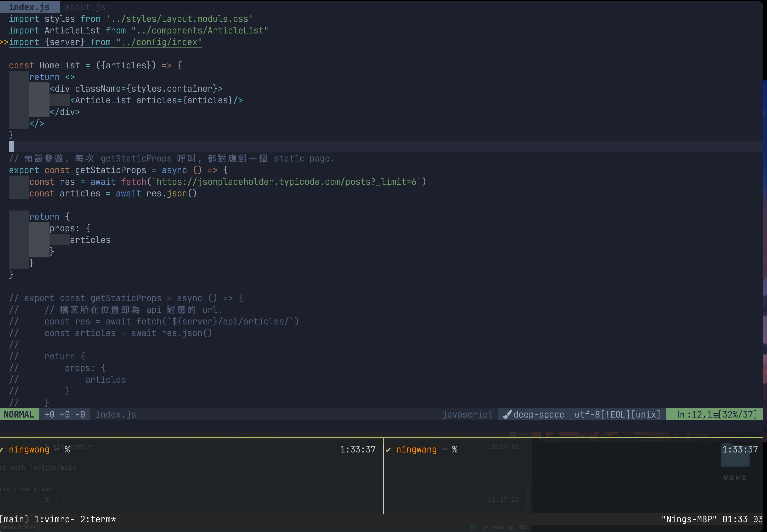Click the paintbrush icon beside deep-space
The image size is (767, 532).
pyautogui.click(x=507, y=414)
